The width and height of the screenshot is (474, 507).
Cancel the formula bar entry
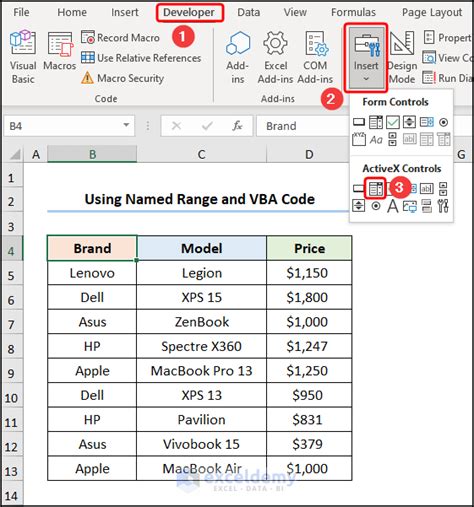click(176, 126)
